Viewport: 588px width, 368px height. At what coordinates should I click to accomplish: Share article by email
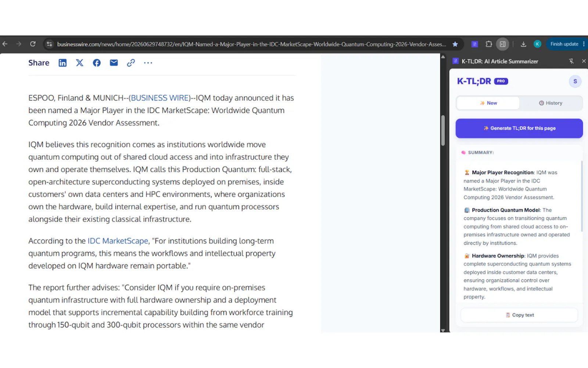click(x=114, y=63)
